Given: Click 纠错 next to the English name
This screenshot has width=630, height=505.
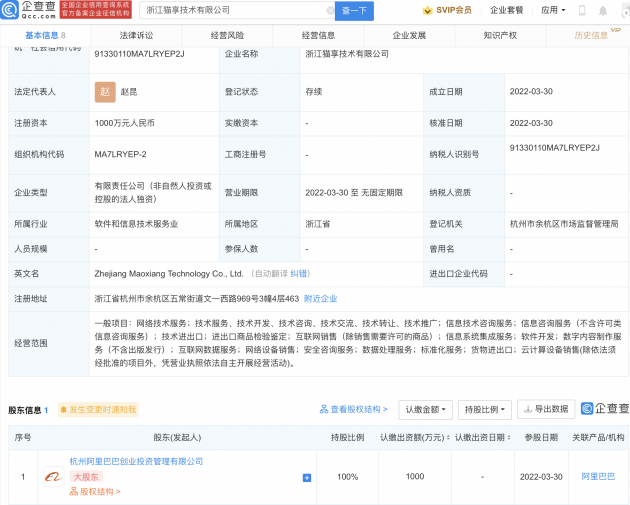Looking at the screenshot, I should (x=298, y=274).
